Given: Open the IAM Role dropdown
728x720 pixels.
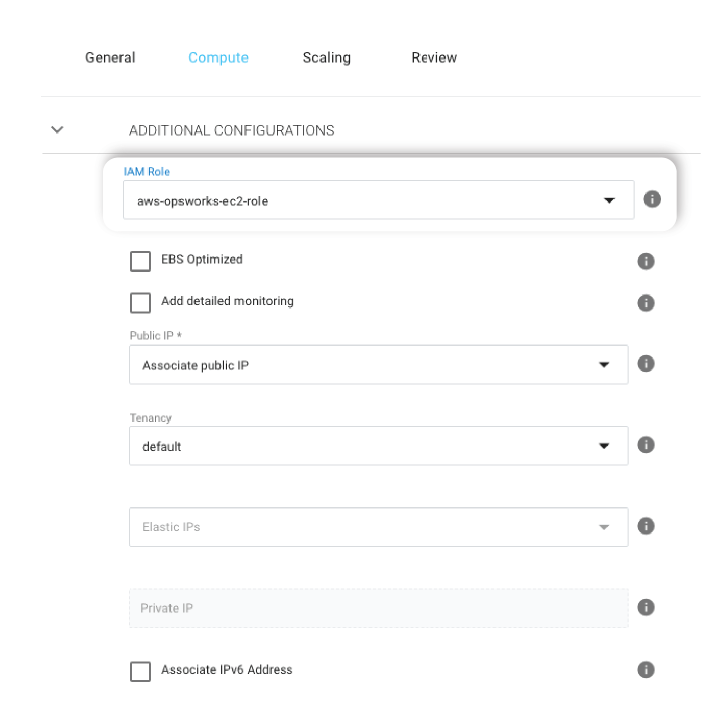Looking at the screenshot, I should tap(378, 200).
